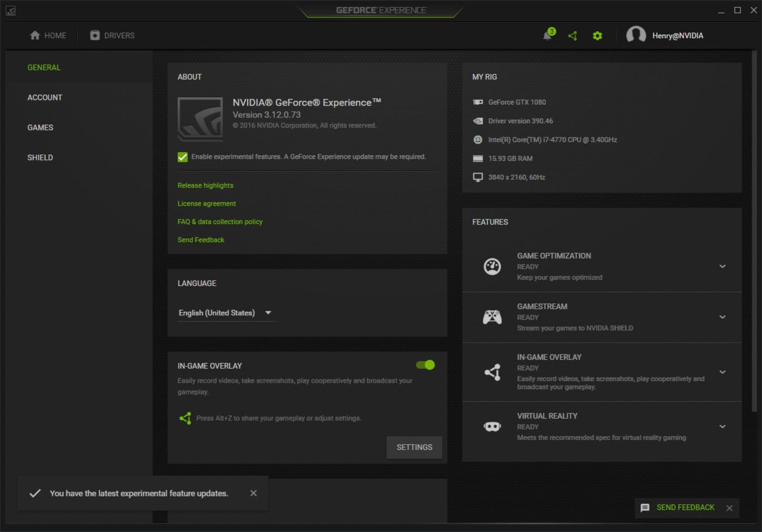Click the user profile avatar icon
762x532 pixels.
coord(636,34)
